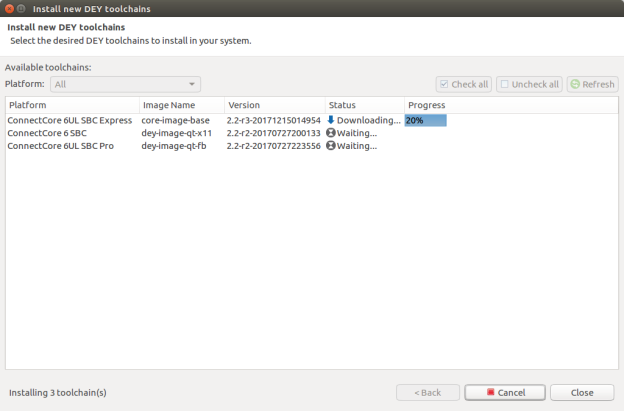Sort by Image Name column header
The height and width of the screenshot is (411, 624).
182,105
